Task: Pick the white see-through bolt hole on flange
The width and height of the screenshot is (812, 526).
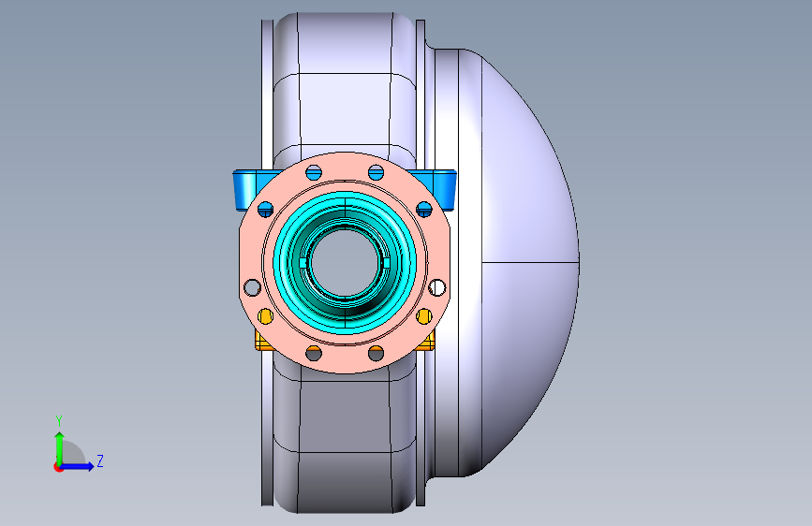Action: pos(437,287)
